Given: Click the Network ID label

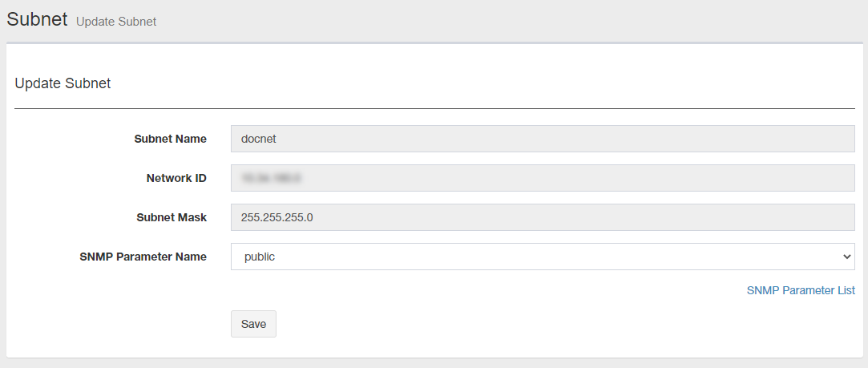Looking at the screenshot, I should [176, 178].
